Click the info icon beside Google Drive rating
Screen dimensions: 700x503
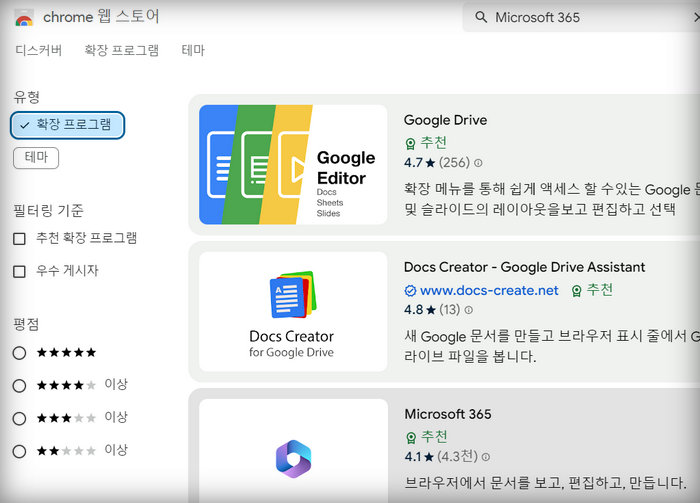[x=478, y=163]
